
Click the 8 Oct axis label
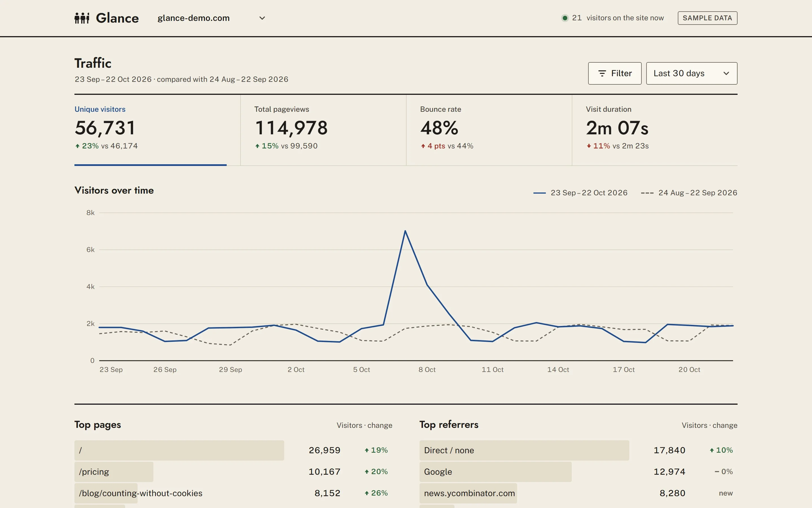tap(427, 370)
